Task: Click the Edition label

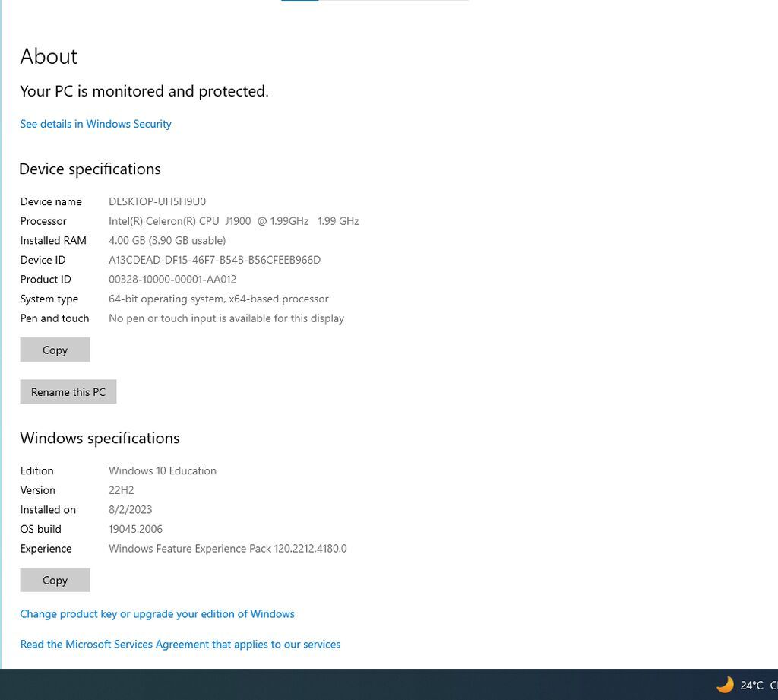Action: [x=36, y=470]
